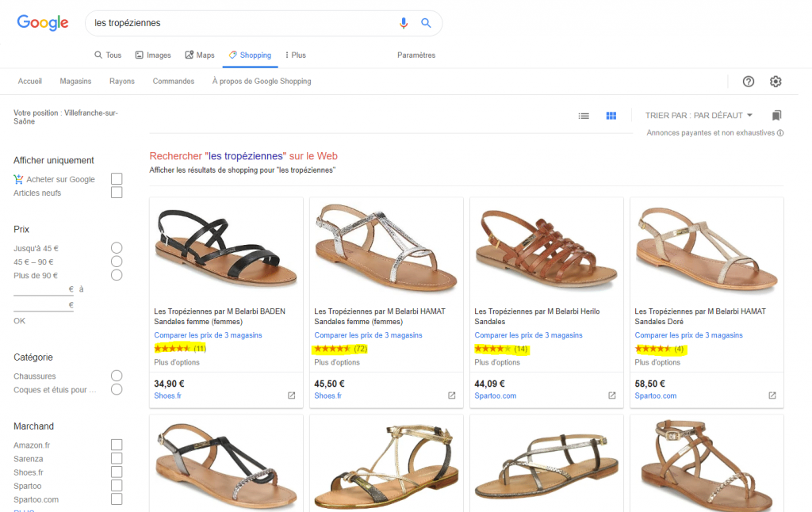The width and height of the screenshot is (812, 512).
Task: Check Articles neufs checkbox
Action: point(117,193)
